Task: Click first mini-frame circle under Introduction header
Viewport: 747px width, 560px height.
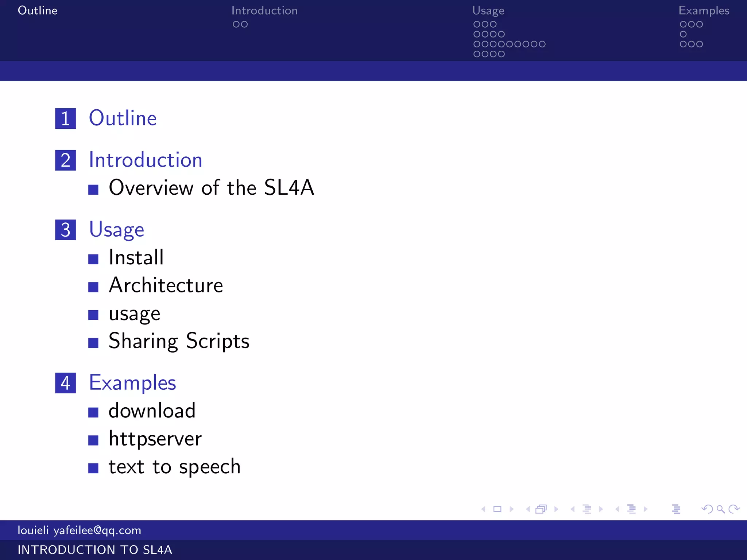Action: 236,24
